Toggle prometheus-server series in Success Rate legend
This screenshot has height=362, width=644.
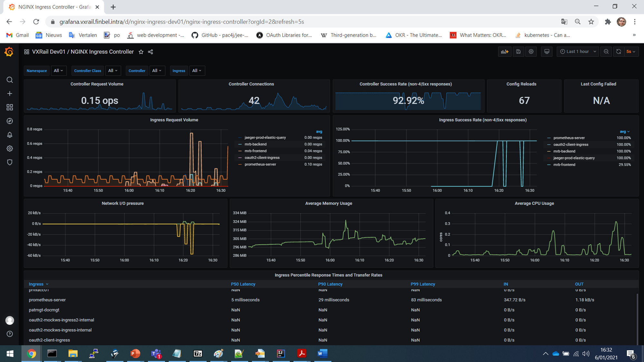569,138
